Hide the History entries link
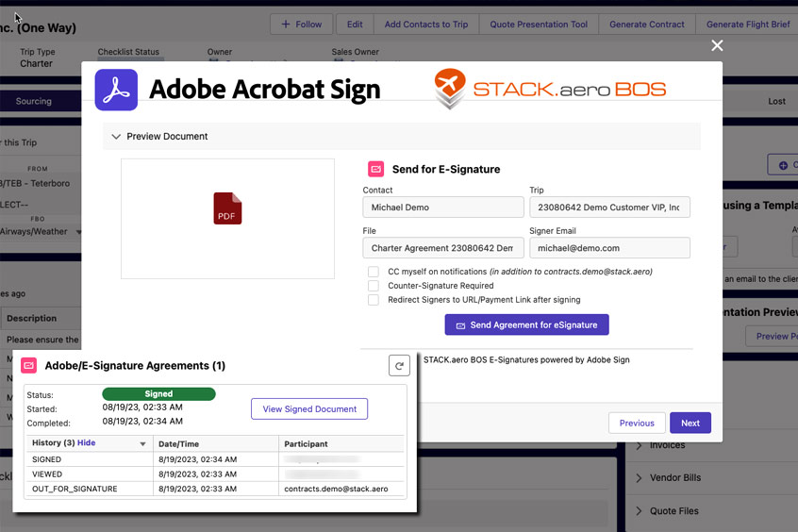Screen dimensions: 798x532 point(86,443)
